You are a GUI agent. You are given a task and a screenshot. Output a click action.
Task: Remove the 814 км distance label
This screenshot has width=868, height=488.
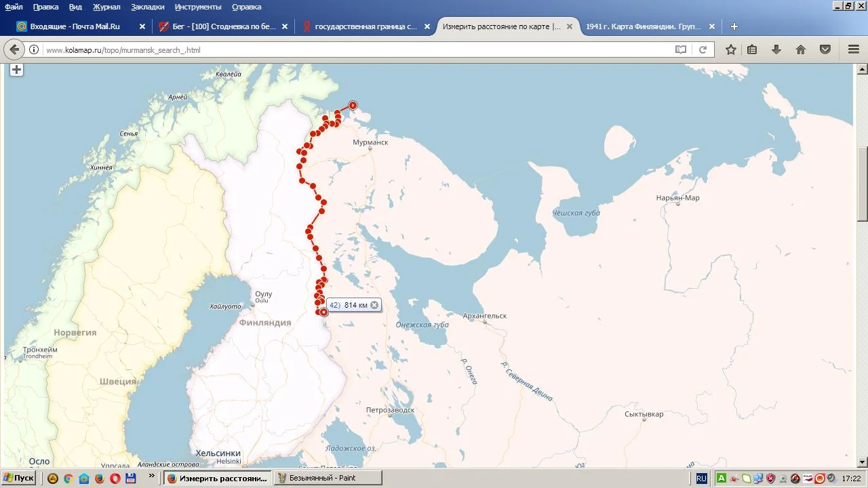(x=374, y=305)
